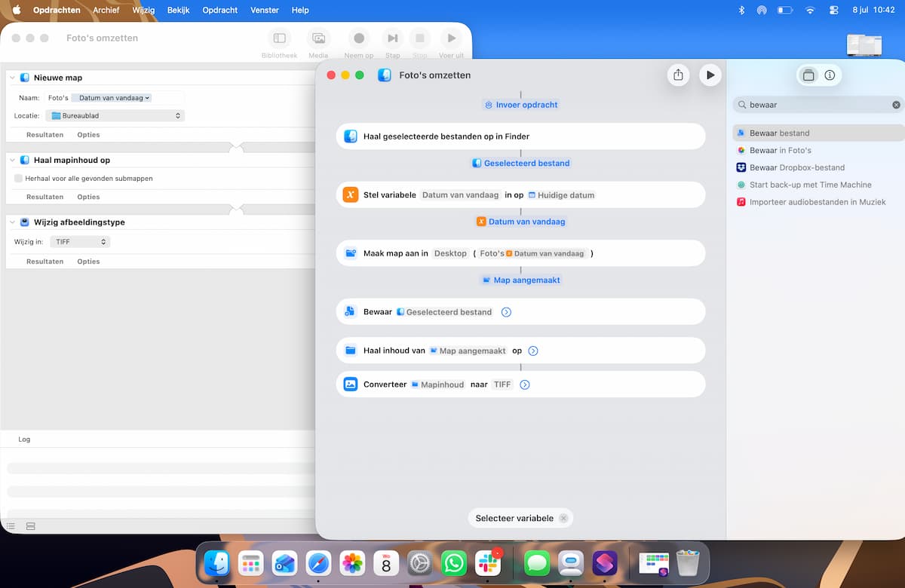The width and height of the screenshot is (905, 588).
Task: Click the Neem op record button
Action: point(359,38)
